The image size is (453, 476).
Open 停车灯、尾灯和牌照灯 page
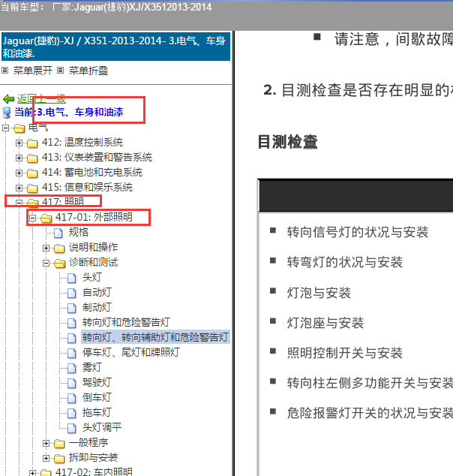(x=131, y=352)
